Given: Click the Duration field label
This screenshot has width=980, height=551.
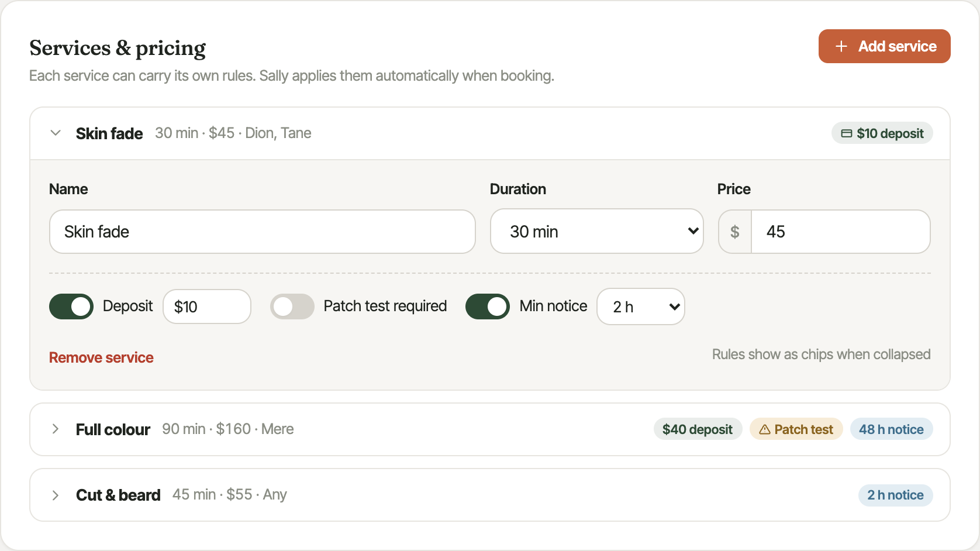Looking at the screenshot, I should point(517,189).
